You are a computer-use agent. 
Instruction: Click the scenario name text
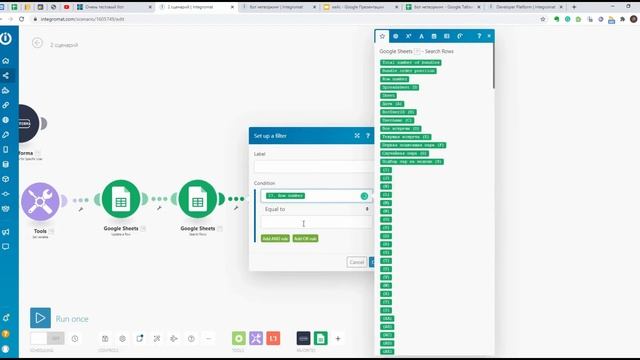64,45
